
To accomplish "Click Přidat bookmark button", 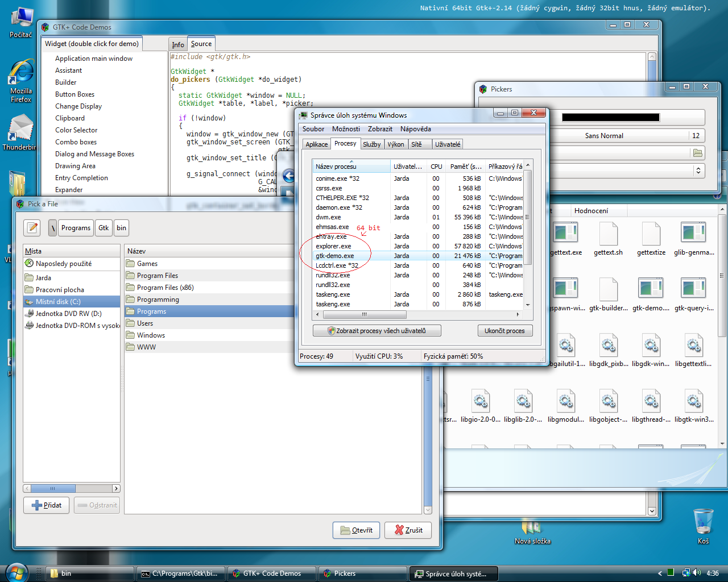I will coord(47,505).
